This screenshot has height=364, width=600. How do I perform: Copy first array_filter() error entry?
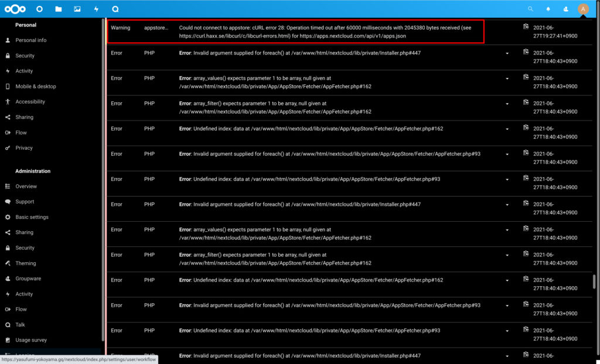coord(526,102)
